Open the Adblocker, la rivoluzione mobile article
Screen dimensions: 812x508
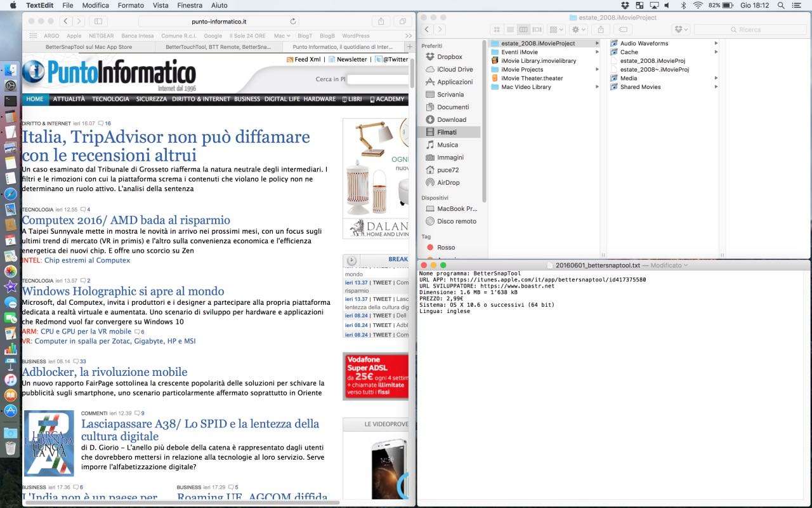pos(104,372)
